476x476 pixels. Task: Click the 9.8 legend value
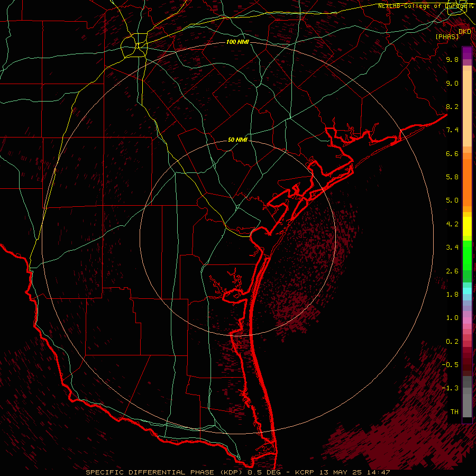[x=452, y=59]
